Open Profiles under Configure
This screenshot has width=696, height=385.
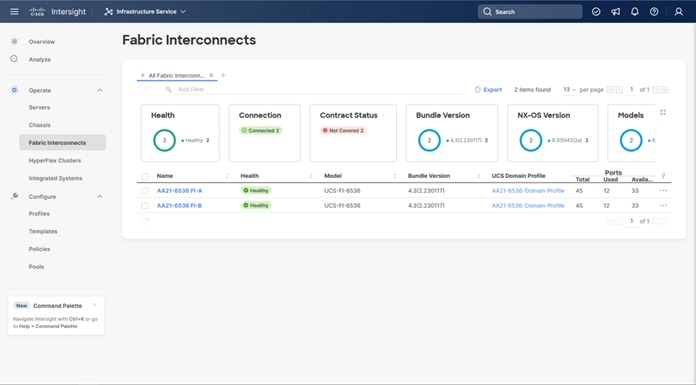(39, 214)
